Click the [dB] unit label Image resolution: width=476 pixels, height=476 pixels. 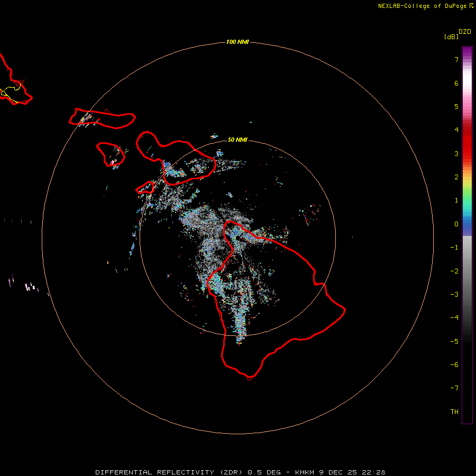(x=451, y=36)
